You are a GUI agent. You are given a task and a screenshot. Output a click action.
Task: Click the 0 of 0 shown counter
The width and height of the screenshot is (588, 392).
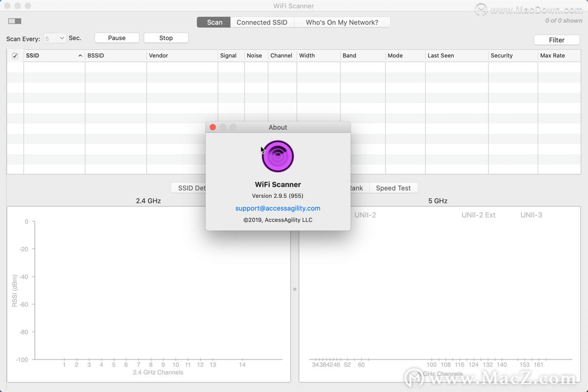tap(563, 20)
